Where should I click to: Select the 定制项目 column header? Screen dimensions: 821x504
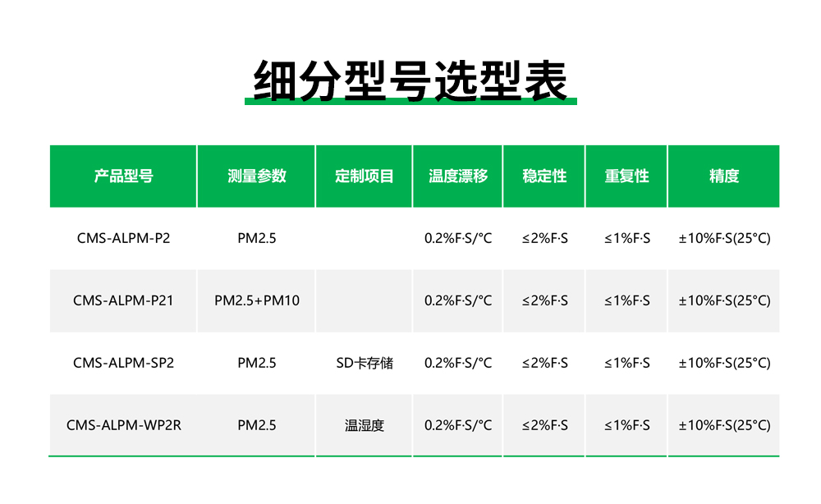364,176
